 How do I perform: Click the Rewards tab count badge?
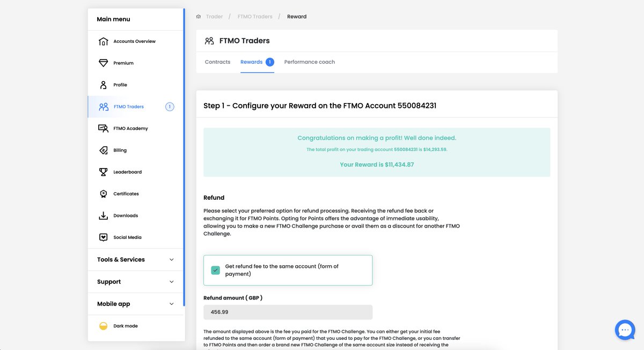[x=269, y=62]
